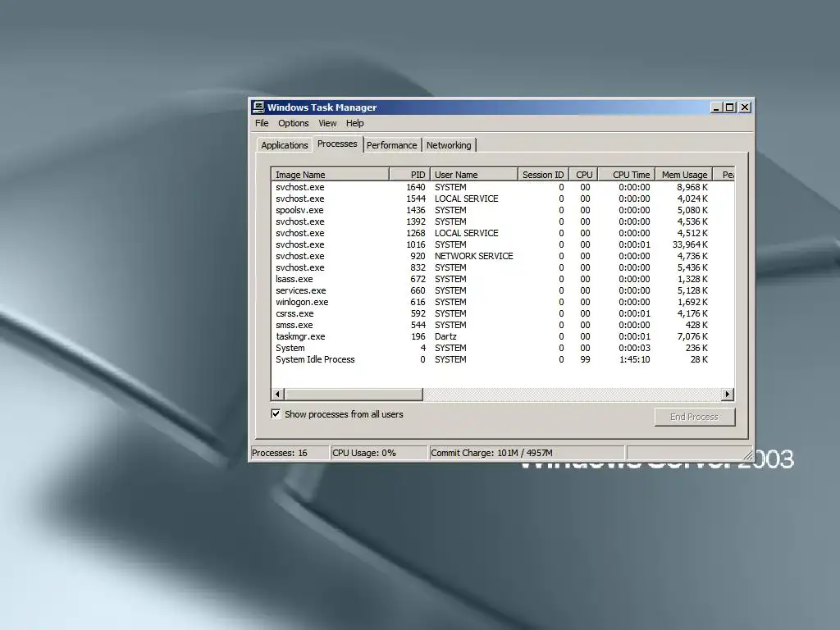The width and height of the screenshot is (840, 630).
Task: Sort by Session ID column header
Action: pos(543,175)
